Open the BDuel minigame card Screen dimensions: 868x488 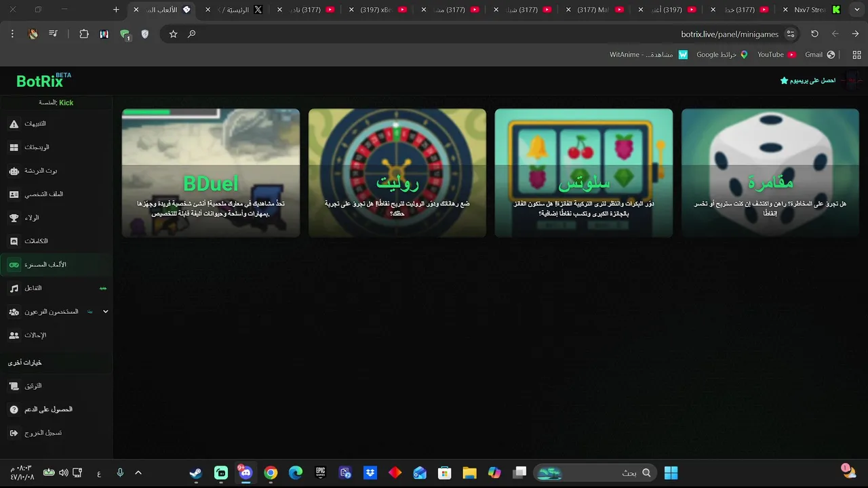pos(211,173)
